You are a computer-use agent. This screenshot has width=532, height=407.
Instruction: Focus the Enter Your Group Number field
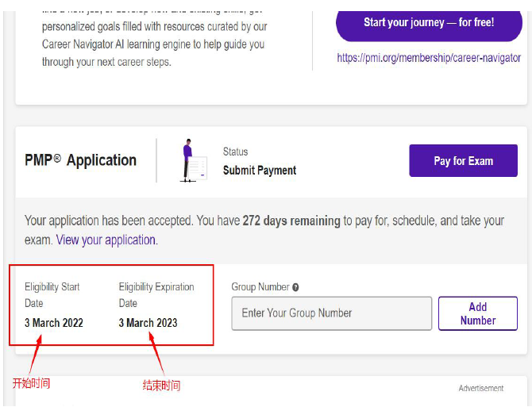(332, 313)
